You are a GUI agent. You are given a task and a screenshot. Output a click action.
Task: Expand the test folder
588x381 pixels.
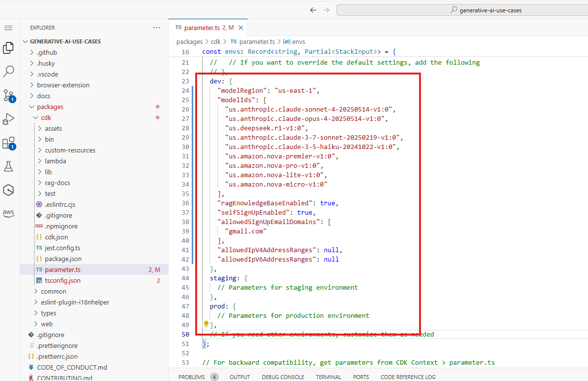94,193
